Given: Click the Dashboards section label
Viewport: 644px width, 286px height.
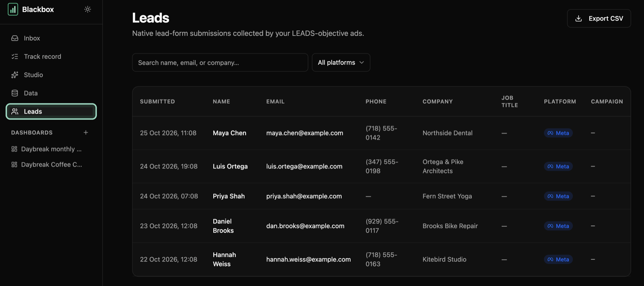Looking at the screenshot, I should tap(32, 132).
